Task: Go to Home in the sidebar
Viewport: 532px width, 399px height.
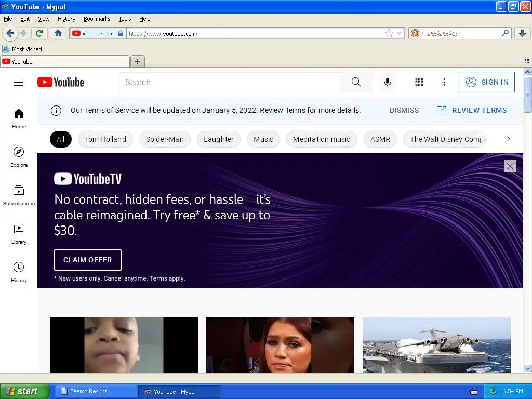Action: (19, 119)
